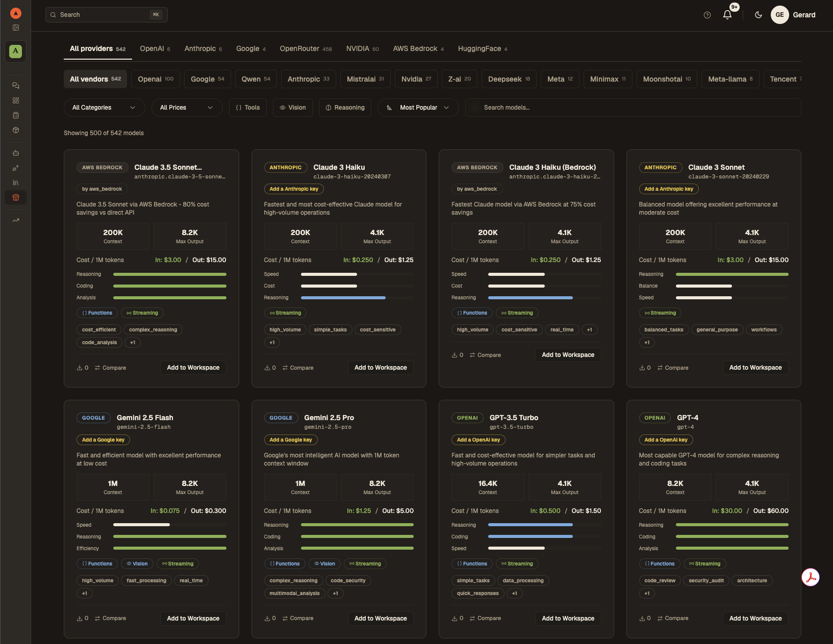Click the orange app logo icon
This screenshot has width=833, height=644.
(16, 13)
